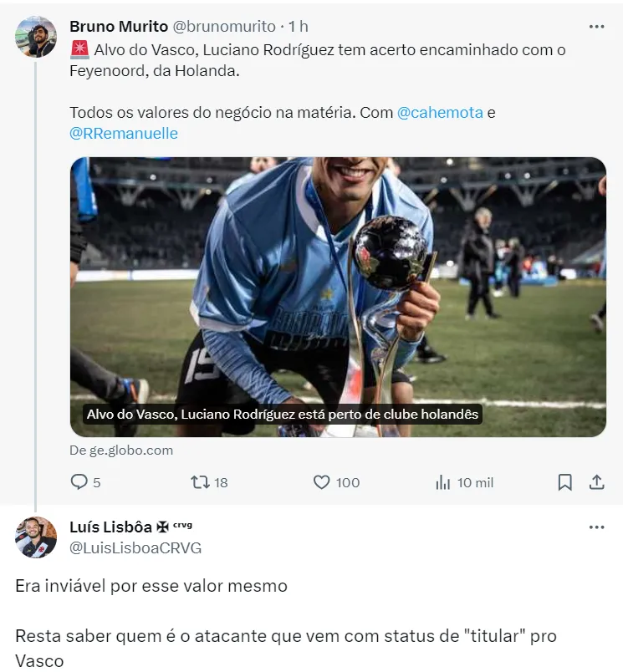Open reply comments on Bruno Murito's tweet
Image resolution: width=623 pixels, height=672 pixels.
click(x=85, y=482)
